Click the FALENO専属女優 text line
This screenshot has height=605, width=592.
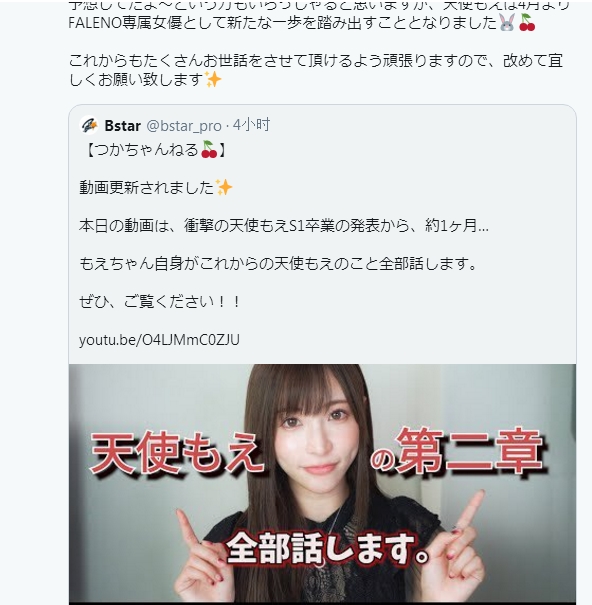tap(282, 23)
